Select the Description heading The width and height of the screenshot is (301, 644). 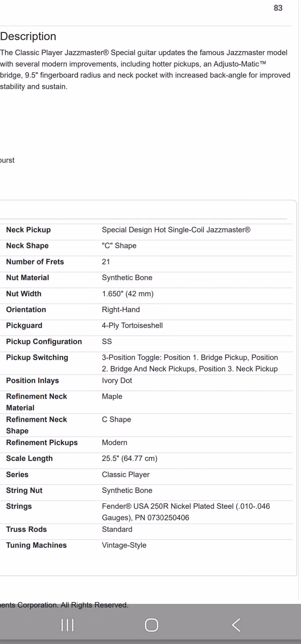pos(28,36)
